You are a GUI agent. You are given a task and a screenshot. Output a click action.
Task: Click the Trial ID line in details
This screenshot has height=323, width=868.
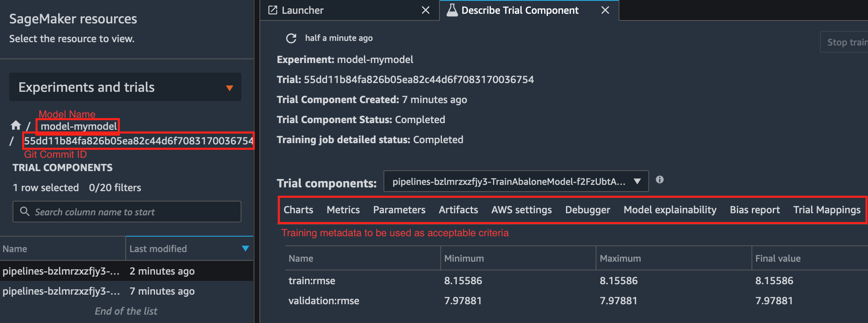point(405,79)
